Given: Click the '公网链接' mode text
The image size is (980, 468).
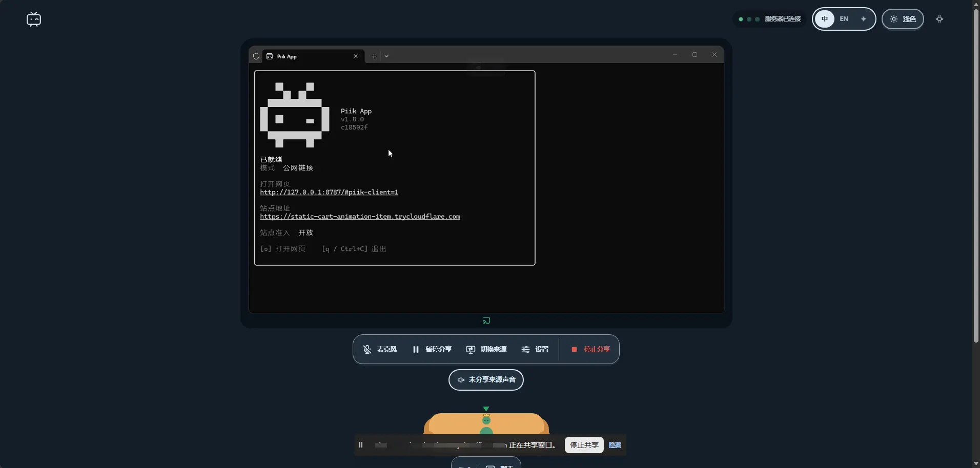Looking at the screenshot, I should pos(298,168).
